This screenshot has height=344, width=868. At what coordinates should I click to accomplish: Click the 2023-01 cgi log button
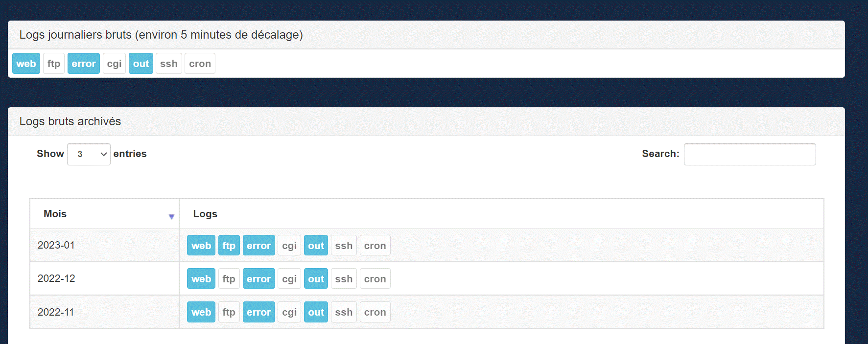pyautogui.click(x=289, y=246)
